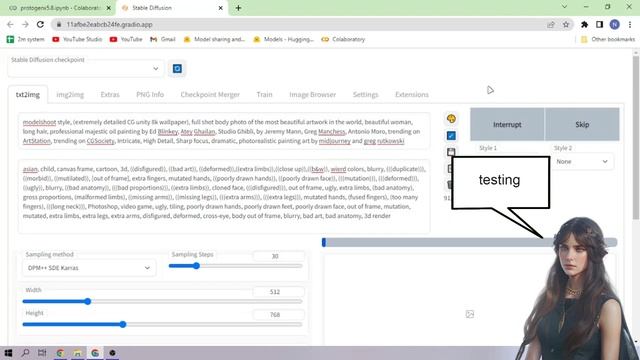This screenshot has width=640, height=360.
Task: Click Width value field 512
Action: [278, 292]
